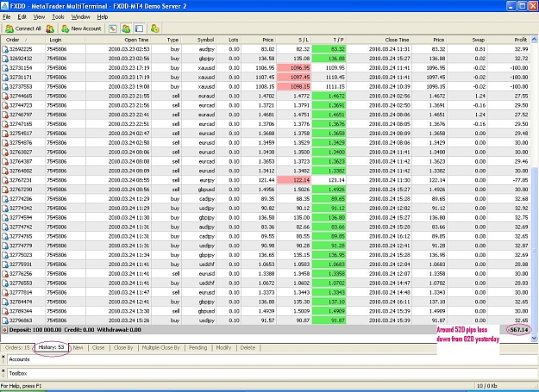Screen dimensions: 539x392
Task: Click the row icon for order 32737553
Action: [5, 86]
